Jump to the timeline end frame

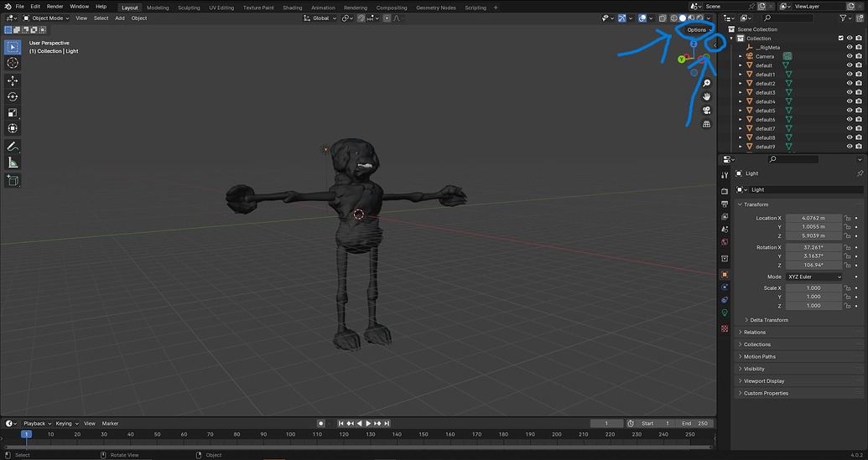pos(387,423)
